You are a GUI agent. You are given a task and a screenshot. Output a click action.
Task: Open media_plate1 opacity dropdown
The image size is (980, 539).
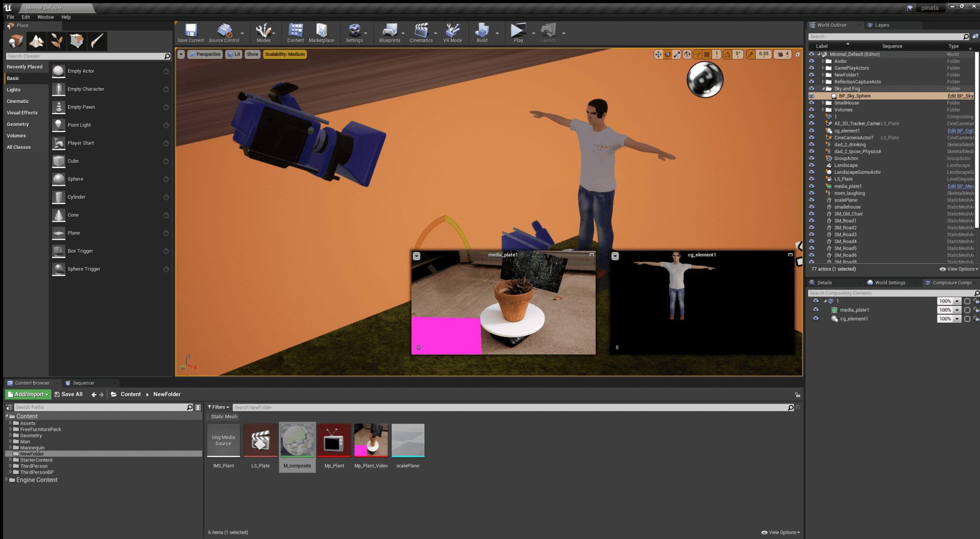coord(957,310)
